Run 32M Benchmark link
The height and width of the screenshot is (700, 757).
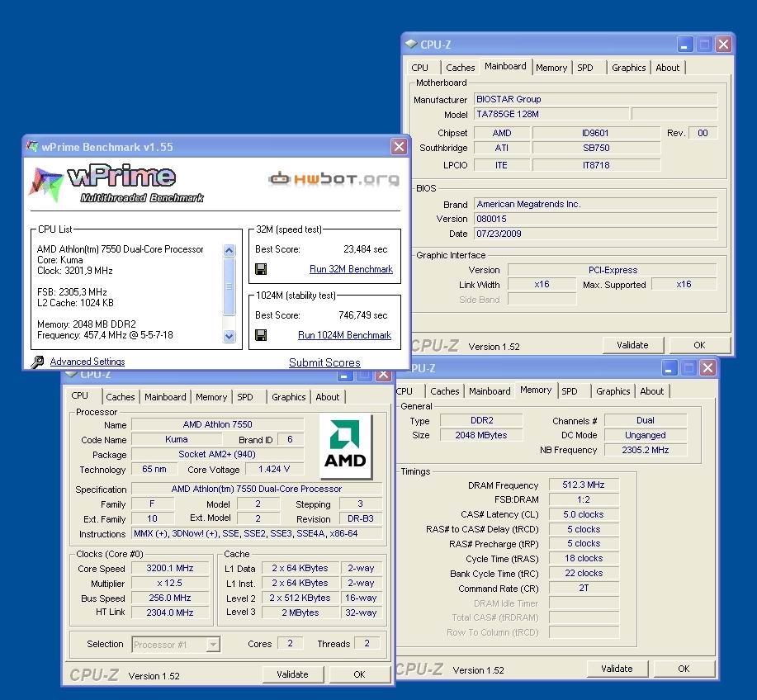pyautogui.click(x=351, y=269)
